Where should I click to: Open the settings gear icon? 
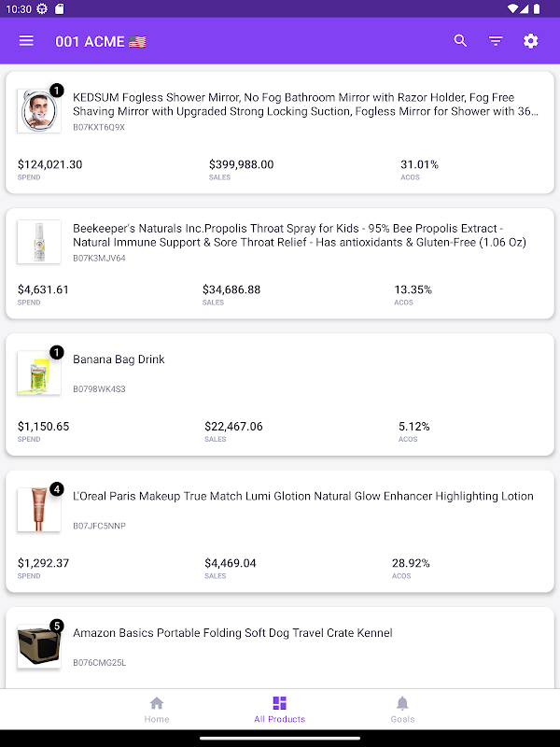tap(531, 41)
